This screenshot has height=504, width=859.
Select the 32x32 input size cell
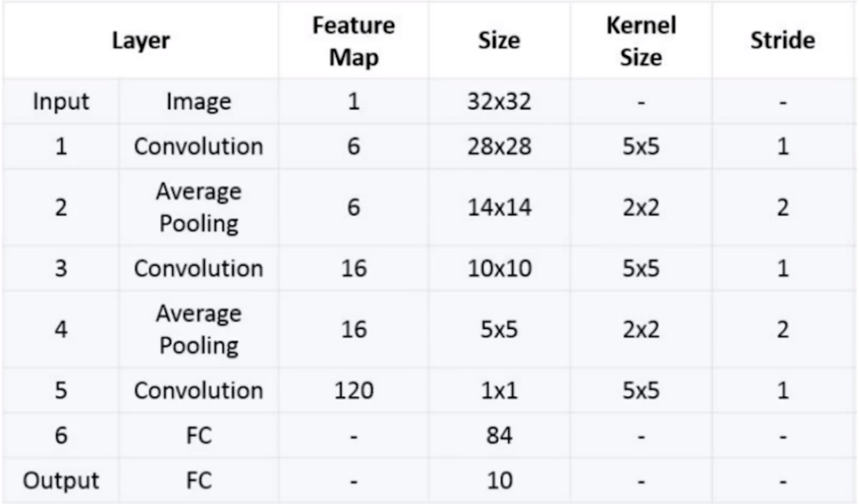(x=499, y=102)
